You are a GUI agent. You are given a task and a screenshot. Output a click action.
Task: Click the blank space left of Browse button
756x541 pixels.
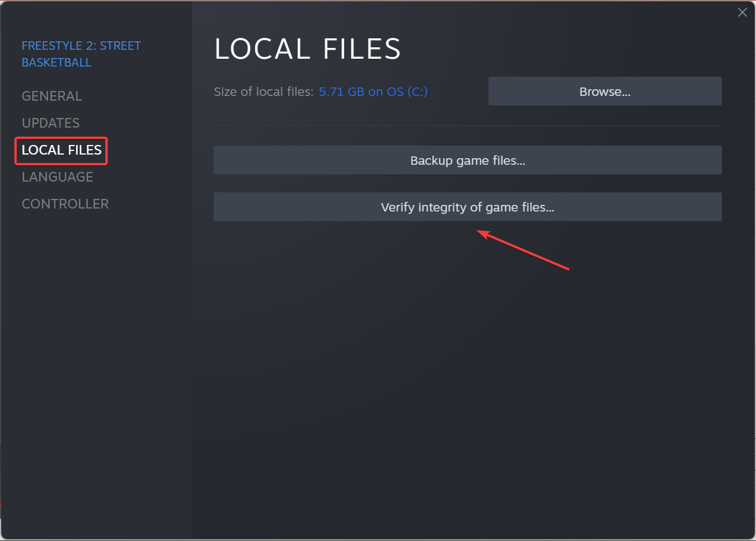pyautogui.click(x=458, y=92)
